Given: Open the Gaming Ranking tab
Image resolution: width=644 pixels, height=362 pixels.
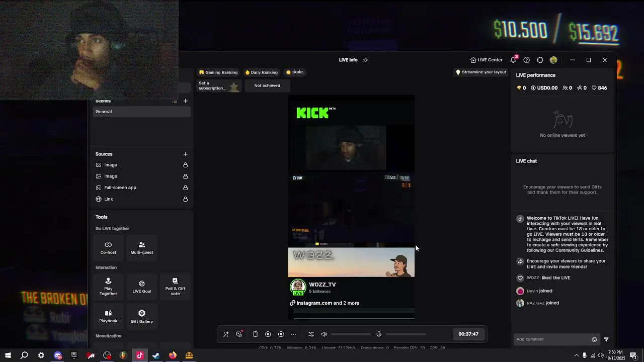Looking at the screenshot, I should (x=218, y=72).
